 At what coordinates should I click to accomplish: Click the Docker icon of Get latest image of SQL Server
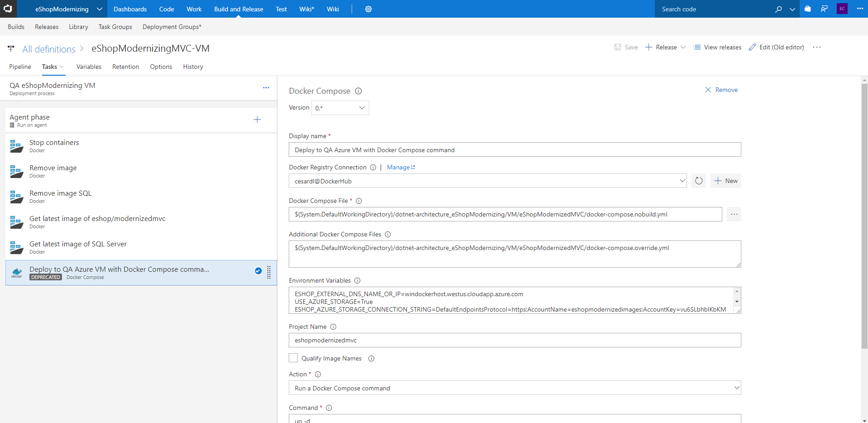point(17,247)
